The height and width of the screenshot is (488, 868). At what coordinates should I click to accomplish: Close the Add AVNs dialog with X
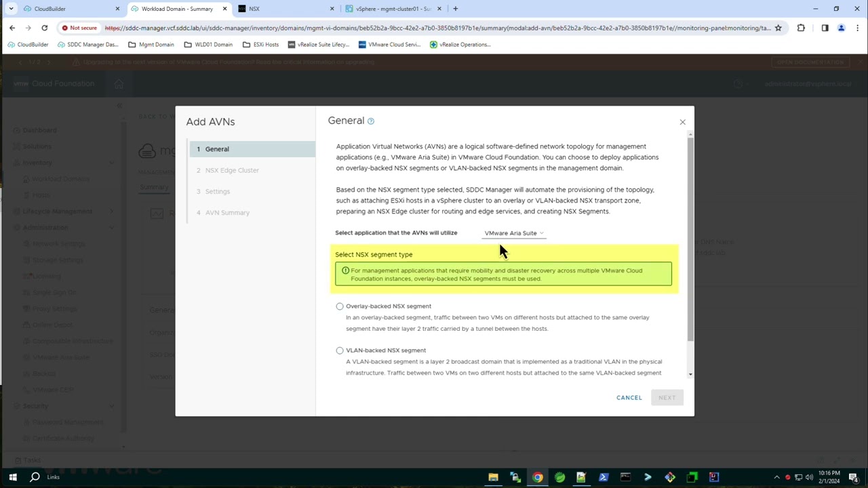pos(682,122)
